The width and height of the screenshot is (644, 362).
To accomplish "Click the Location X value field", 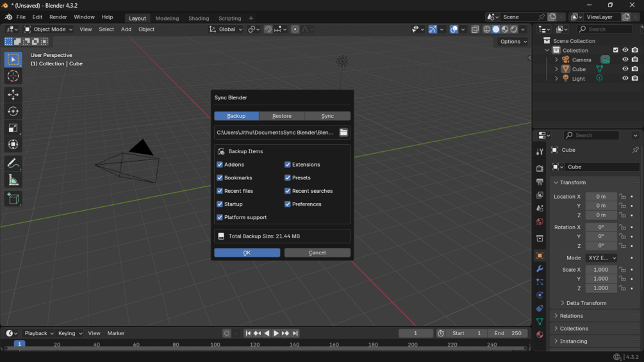I will coord(601,197).
